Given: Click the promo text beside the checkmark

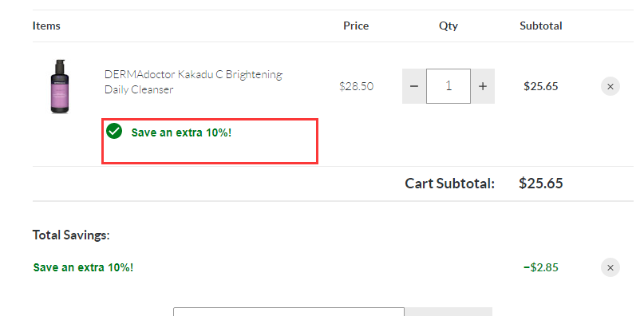Looking at the screenshot, I should (181, 132).
